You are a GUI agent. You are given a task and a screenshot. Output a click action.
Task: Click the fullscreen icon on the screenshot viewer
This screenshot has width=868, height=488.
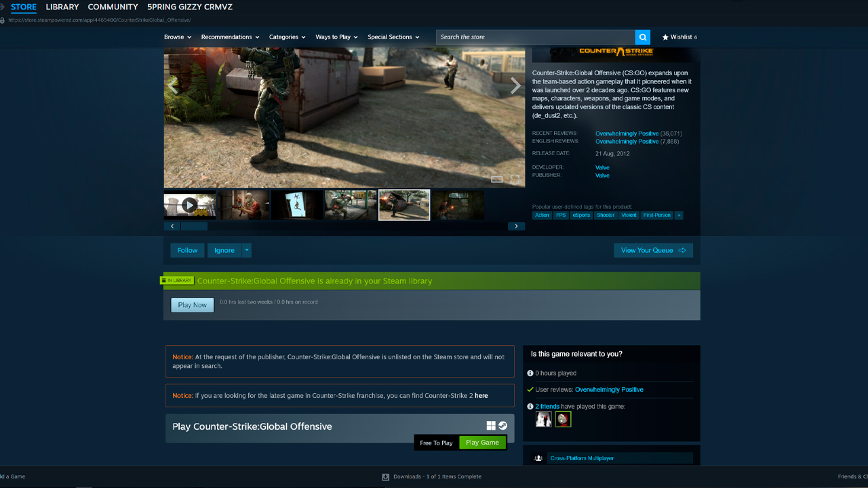(513, 179)
